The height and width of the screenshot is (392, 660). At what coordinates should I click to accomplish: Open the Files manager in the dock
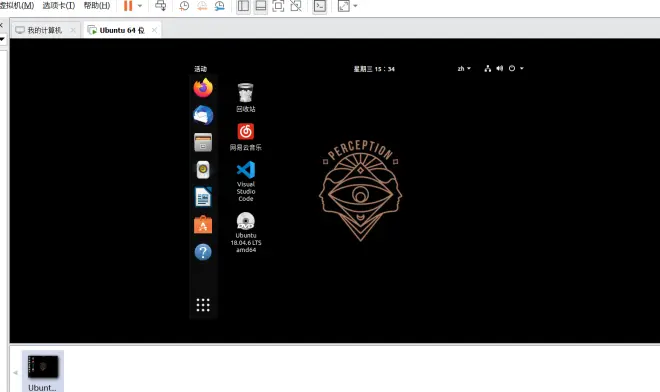203,142
